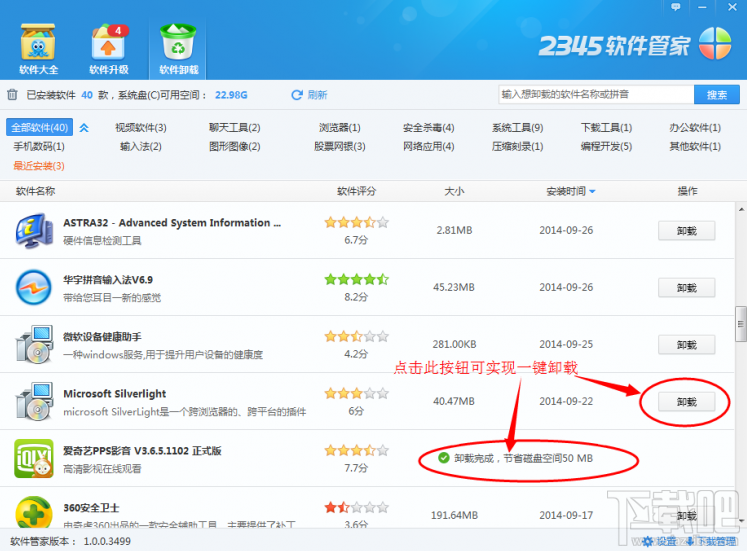Select the 股票网银(3) category

click(340, 147)
